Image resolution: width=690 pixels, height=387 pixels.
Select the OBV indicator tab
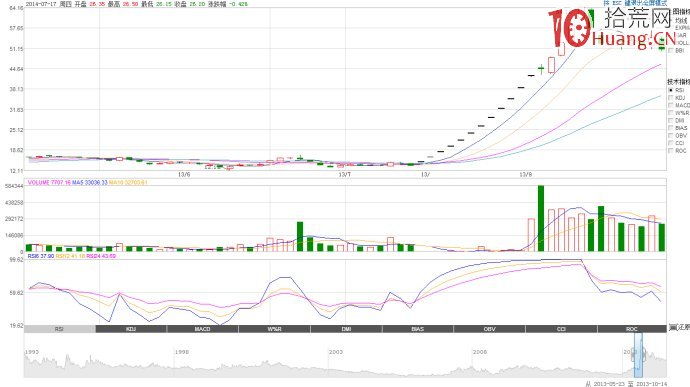click(489, 329)
